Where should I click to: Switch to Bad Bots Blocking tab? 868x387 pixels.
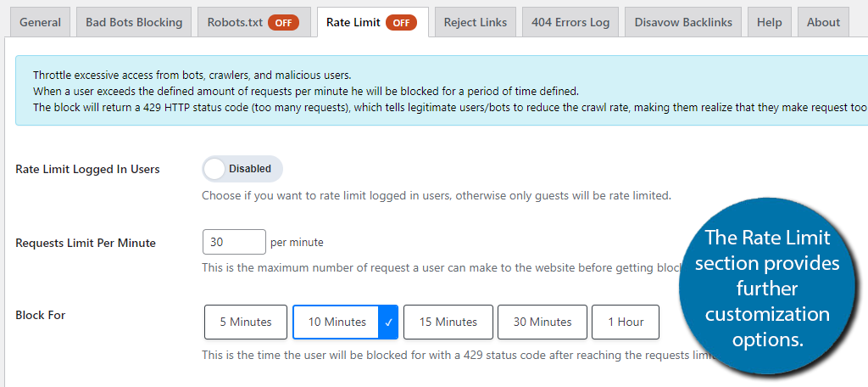[x=134, y=22]
